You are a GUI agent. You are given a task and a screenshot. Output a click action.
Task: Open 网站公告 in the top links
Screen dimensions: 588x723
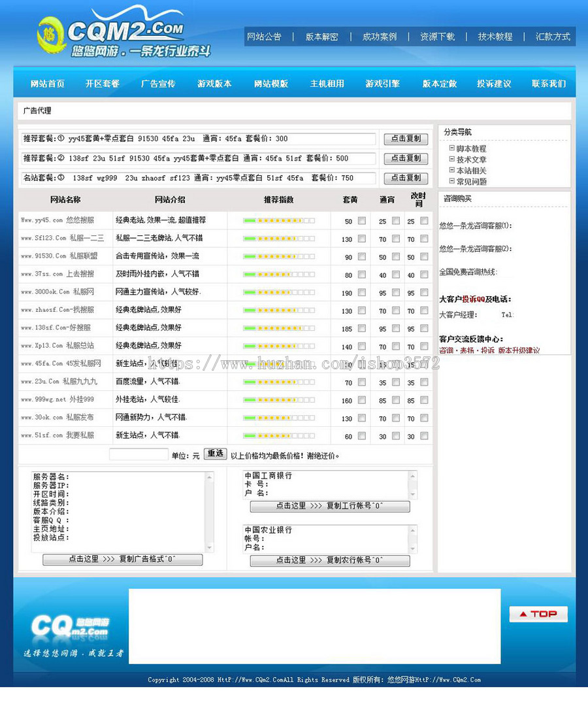coord(264,37)
